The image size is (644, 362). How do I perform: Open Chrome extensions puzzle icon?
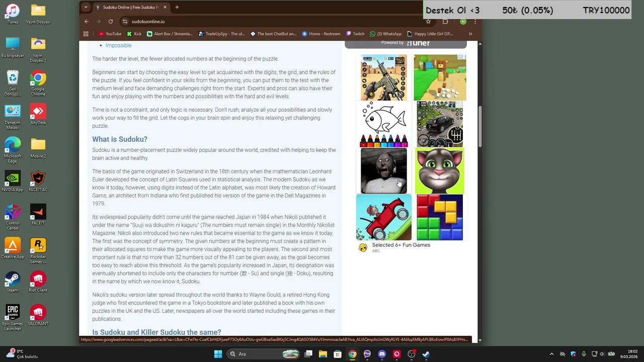tap(445, 22)
